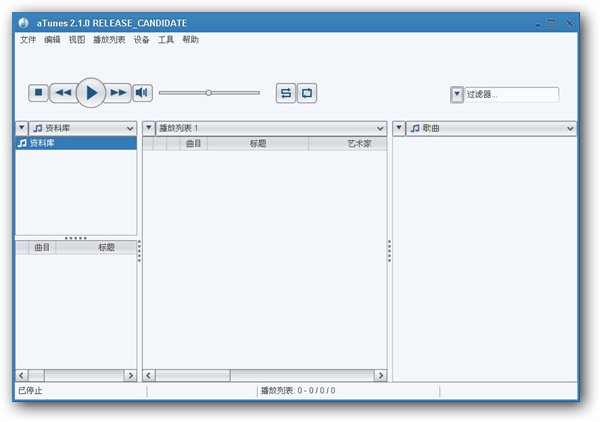Click the playlist horizontal scrollbar thumb
Image resolution: width=600 pixels, height=422 pixels.
(193, 375)
